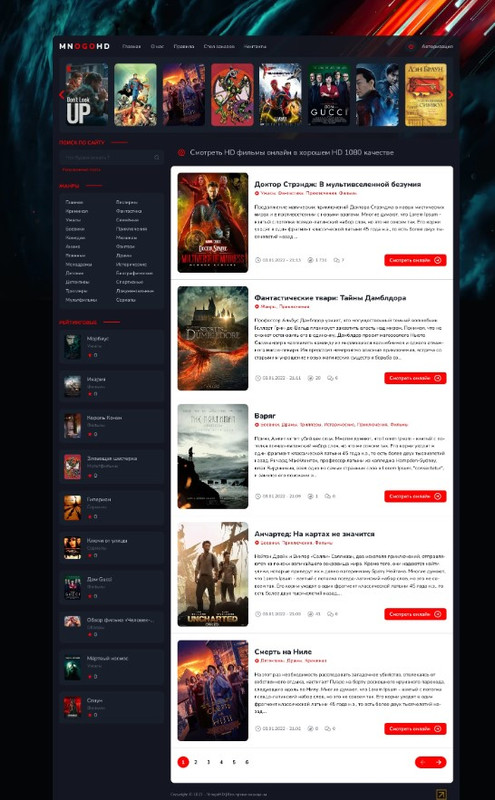This screenshot has height=800, width=495.
Task: Open the Мелодрамы genre link
Action: coord(79,264)
